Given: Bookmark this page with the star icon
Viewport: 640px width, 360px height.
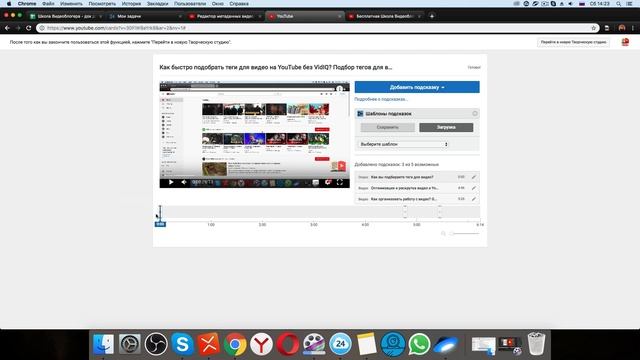Looking at the screenshot, I should 593,28.
